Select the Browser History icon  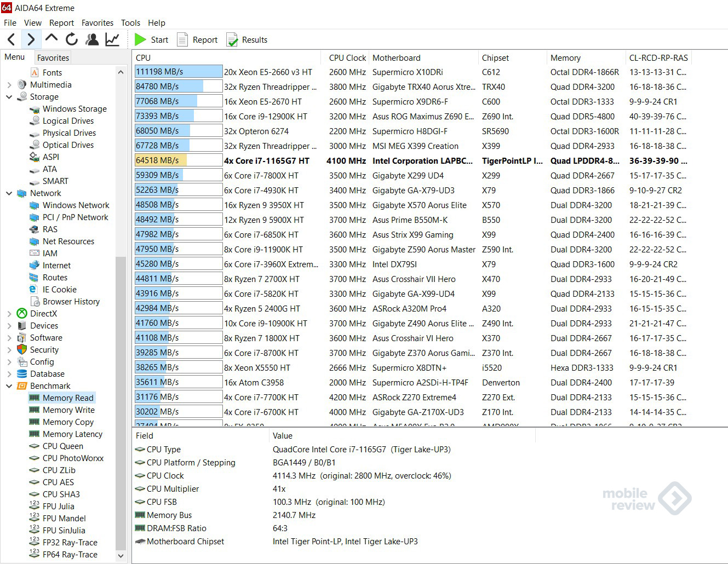coord(35,302)
